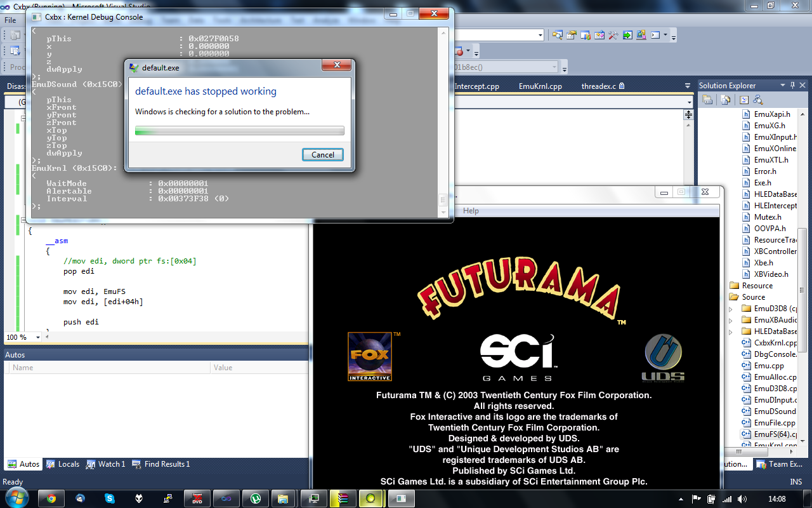The width and height of the screenshot is (812, 508).
Task: Expand the EmuXBAudio folder in Solution Explorer
Action: click(x=731, y=320)
